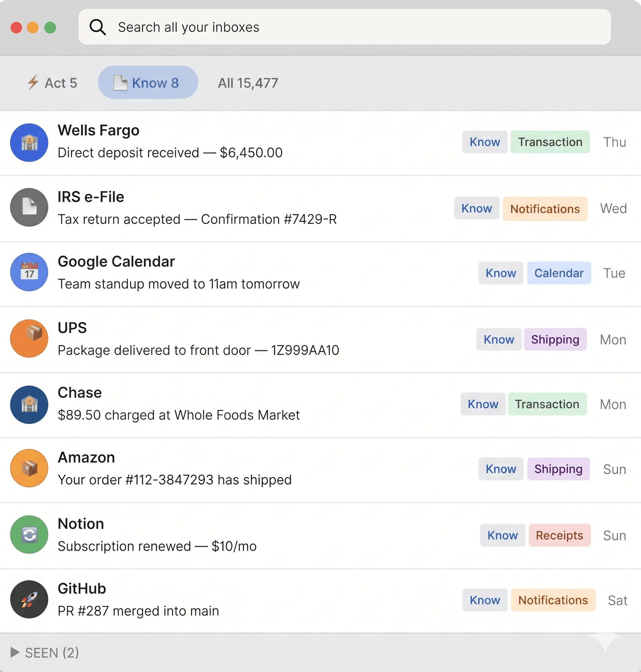Select the Know 8 tab
Viewport: 641px width, 672px height.
(x=148, y=82)
